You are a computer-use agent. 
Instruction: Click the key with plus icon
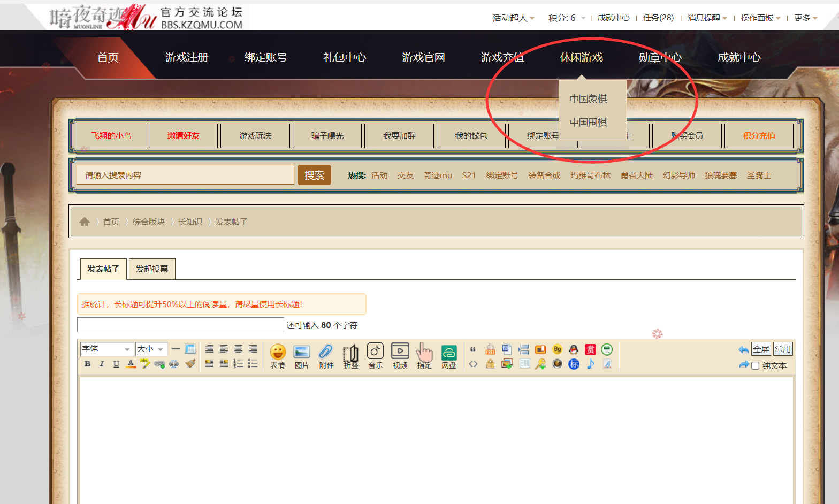(540, 364)
